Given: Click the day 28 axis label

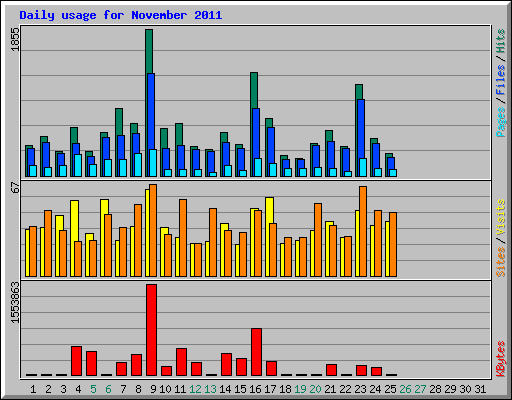Looking at the screenshot, I should pos(435,389).
